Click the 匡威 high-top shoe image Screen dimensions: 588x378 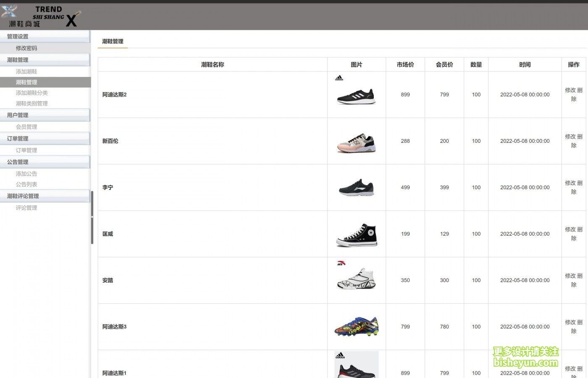pyautogui.click(x=357, y=234)
